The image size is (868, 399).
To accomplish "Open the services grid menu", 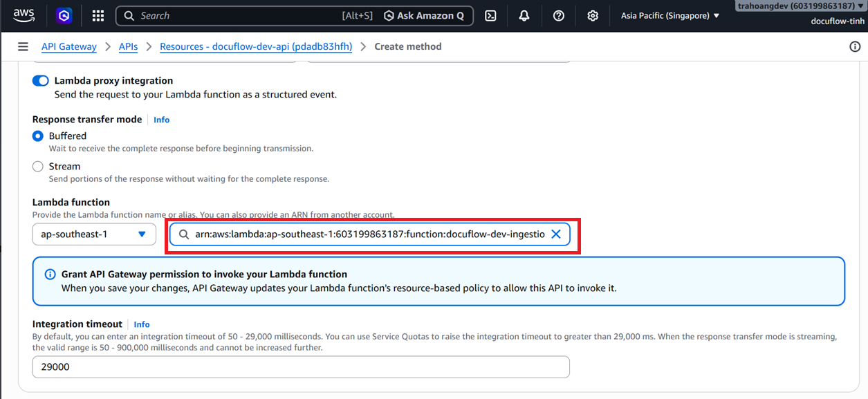I will pyautogui.click(x=98, y=15).
